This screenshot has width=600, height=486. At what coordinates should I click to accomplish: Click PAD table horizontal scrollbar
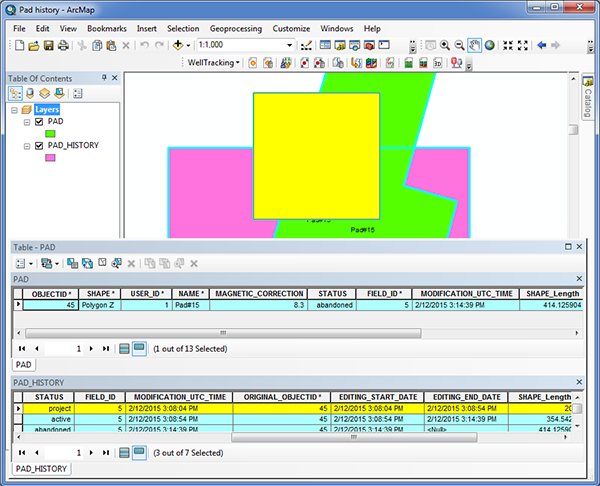(x=223, y=333)
